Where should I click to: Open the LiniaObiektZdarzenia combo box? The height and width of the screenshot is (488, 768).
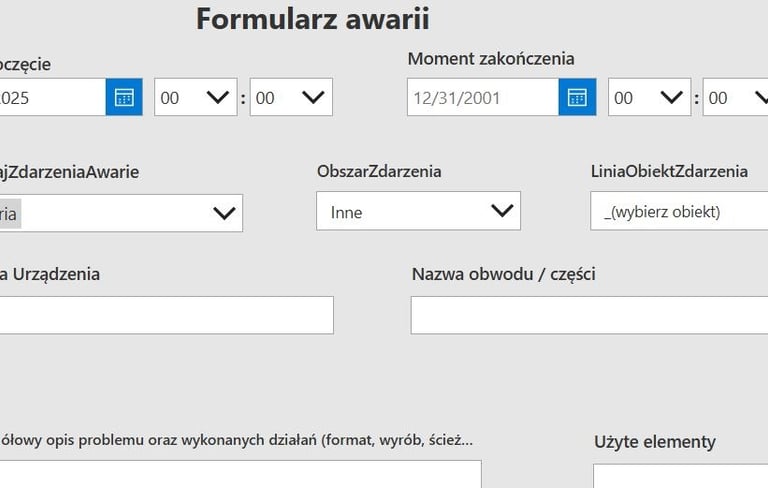click(x=679, y=211)
